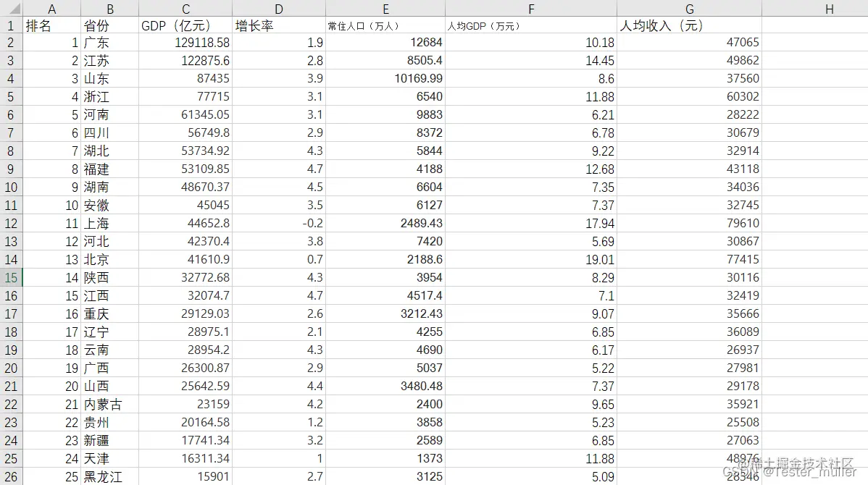
Task: Click GDP value 15901
Action: (x=185, y=477)
